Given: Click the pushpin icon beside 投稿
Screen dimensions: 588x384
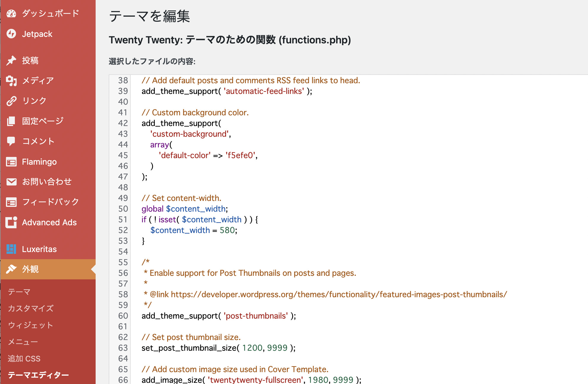Looking at the screenshot, I should point(11,60).
